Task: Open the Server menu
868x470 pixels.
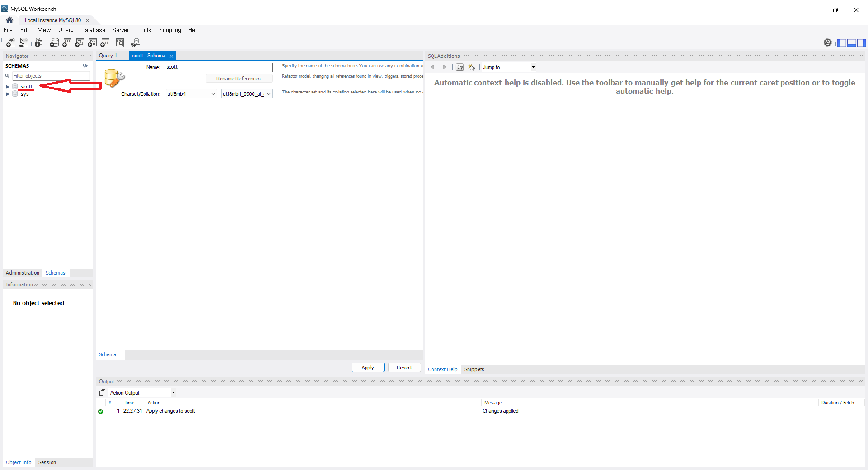Action: (121, 30)
